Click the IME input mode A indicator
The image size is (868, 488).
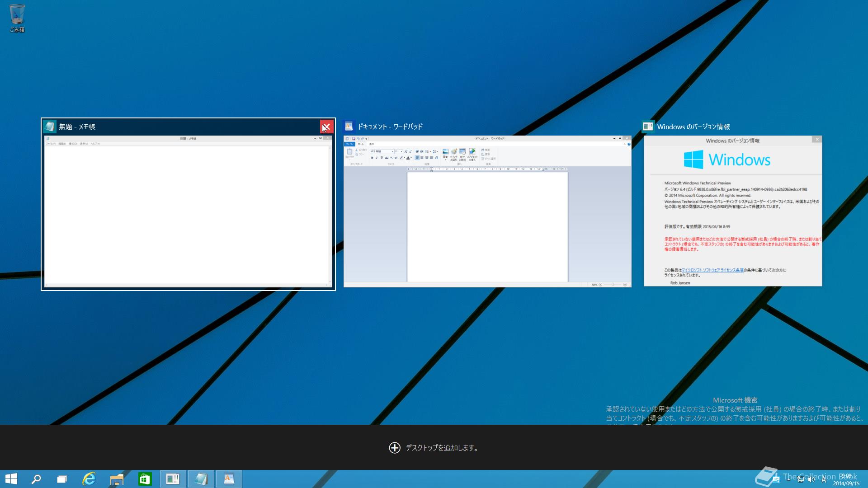point(824,479)
